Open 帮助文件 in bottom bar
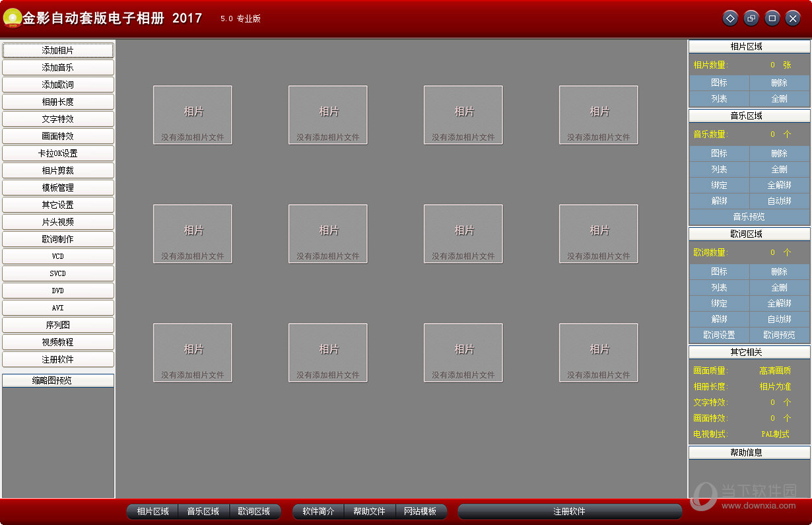Screen dimensions: 812x525 [x=370, y=511]
